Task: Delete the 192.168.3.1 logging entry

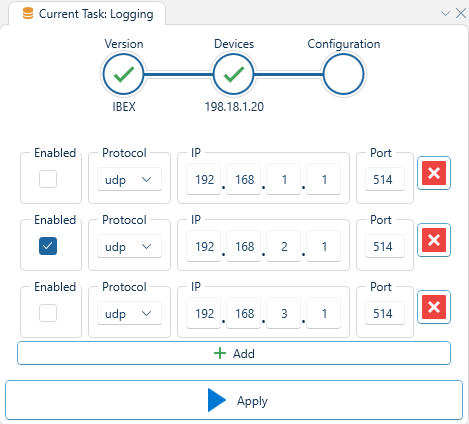Action: (x=434, y=307)
